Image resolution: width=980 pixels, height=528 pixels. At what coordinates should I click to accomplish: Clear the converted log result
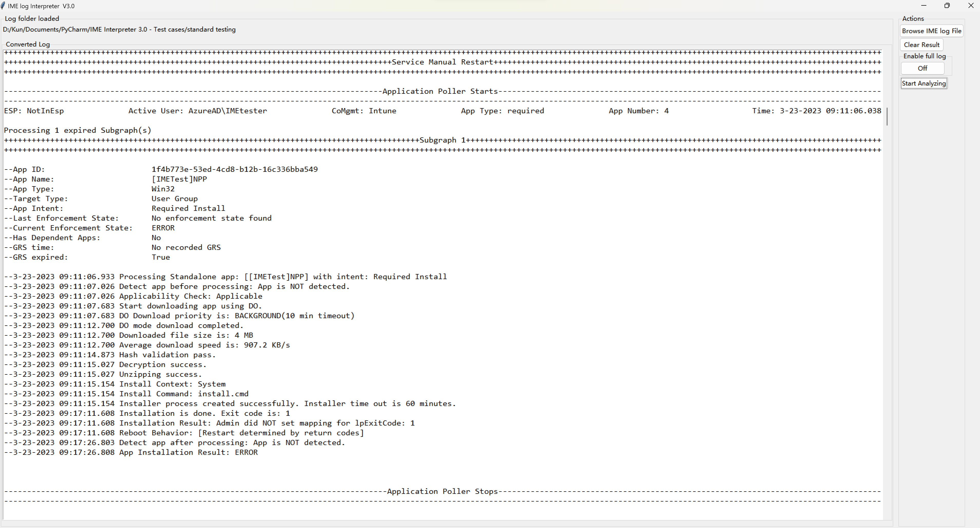coord(922,44)
